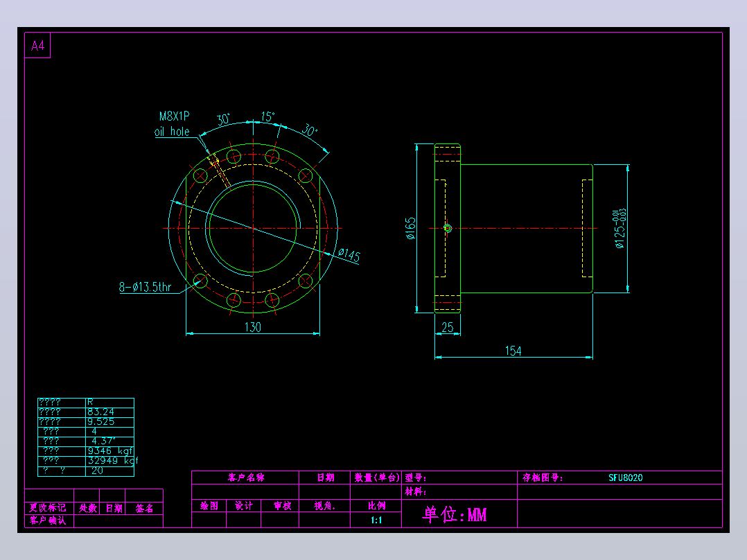This screenshot has height=560, width=747.
Task: Select the 数量(单台) title block cell
Action: [x=376, y=478]
